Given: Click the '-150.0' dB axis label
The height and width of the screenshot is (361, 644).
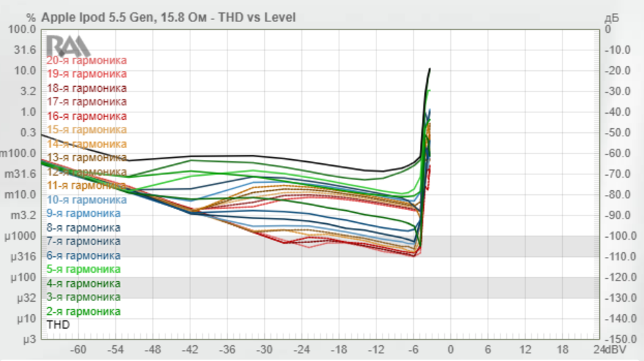Looking at the screenshot, I should click(621, 340).
